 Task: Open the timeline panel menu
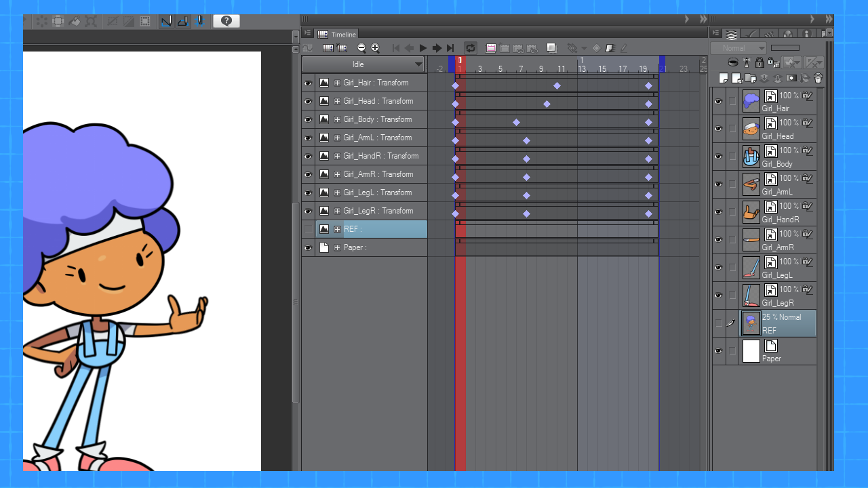pos(307,33)
